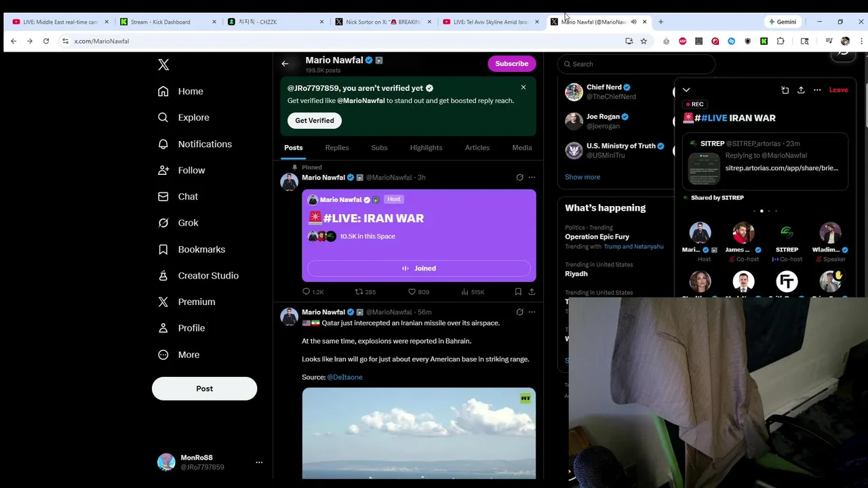Click the X logo in the sidebar
This screenshot has height=488, width=868.
pyautogui.click(x=163, y=64)
